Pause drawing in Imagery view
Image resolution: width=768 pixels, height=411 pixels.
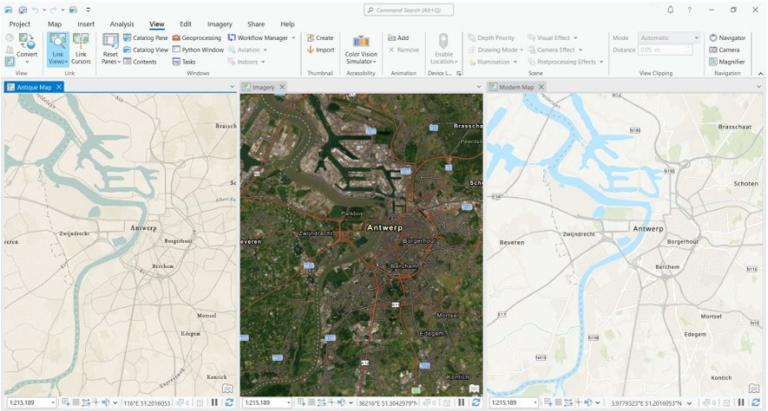[461, 403]
